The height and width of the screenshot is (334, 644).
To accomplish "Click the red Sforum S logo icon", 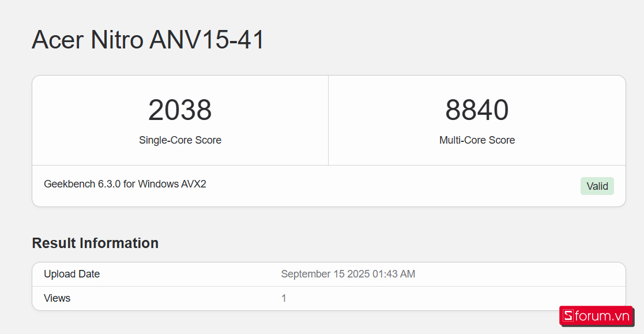I will point(568,316).
